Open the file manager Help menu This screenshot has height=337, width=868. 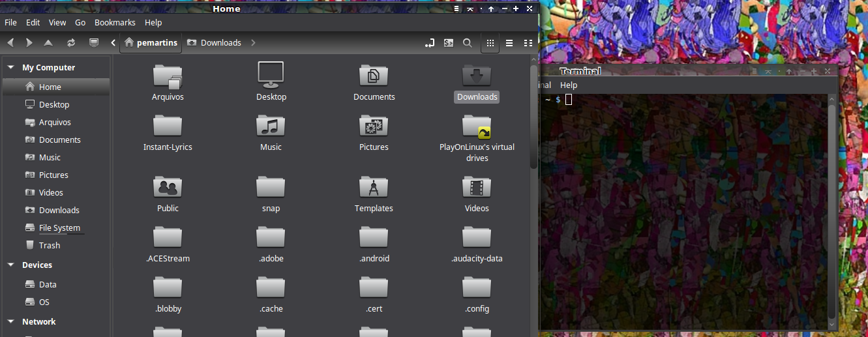coord(153,22)
